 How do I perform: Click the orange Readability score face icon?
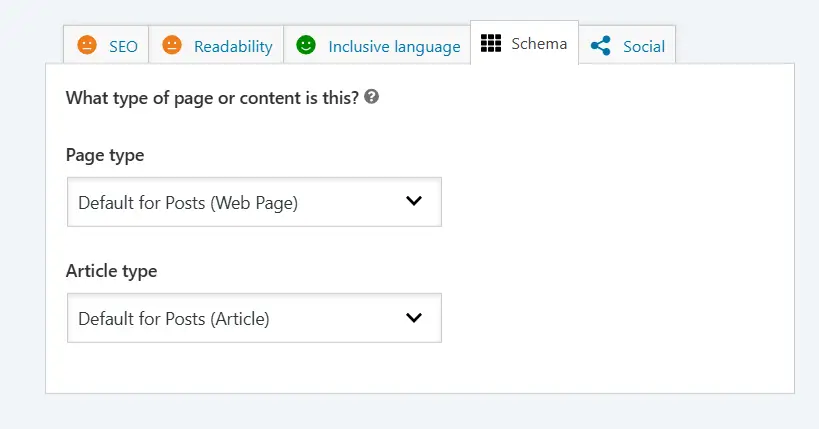(172, 45)
